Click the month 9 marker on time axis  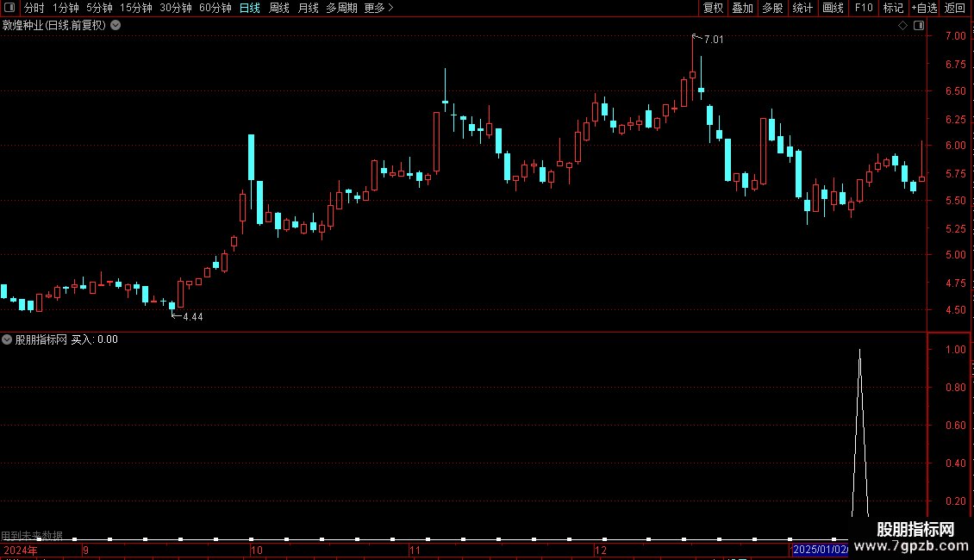85,550
